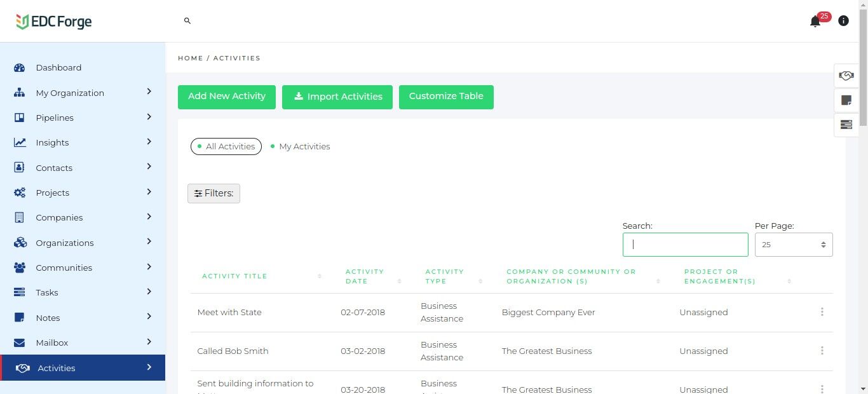Expand the Companies sidebar chevron
This screenshot has width=868, height=394.
click(x=149, y=217)
